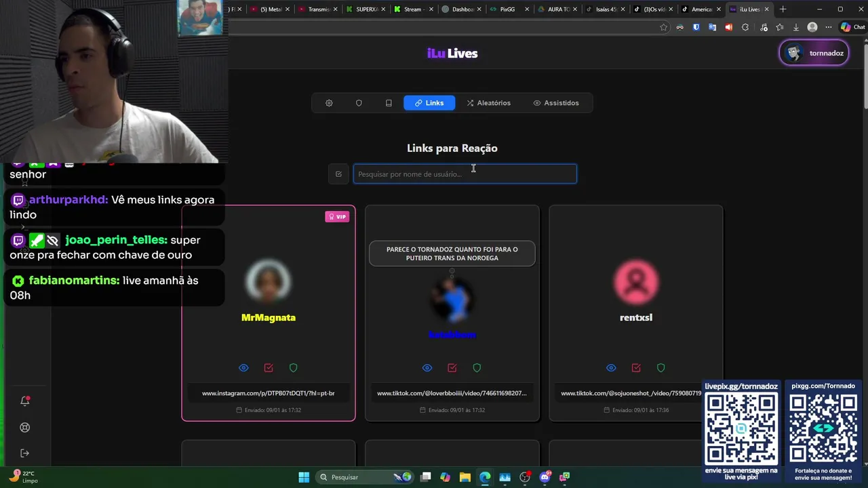Click the Bitwarden extension icon
Image resolution: width=868 pixels, height=488 pixels.
[696, 27]
